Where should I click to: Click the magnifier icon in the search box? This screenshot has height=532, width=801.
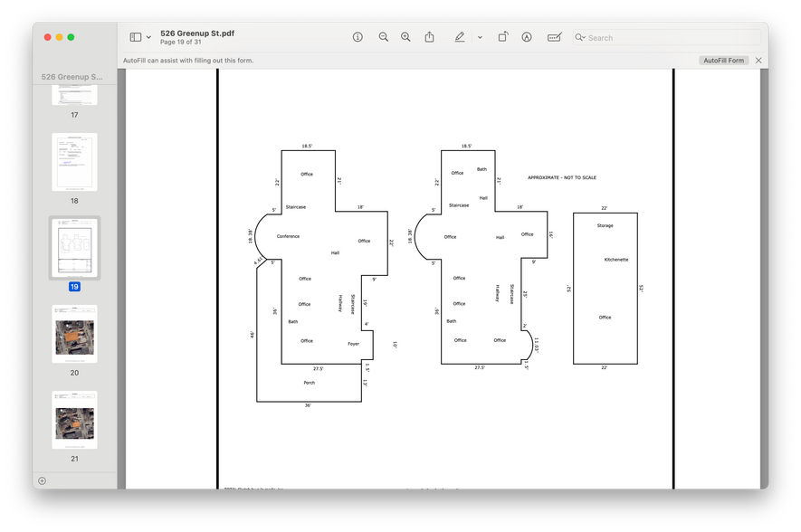click(x=579, y=38)
